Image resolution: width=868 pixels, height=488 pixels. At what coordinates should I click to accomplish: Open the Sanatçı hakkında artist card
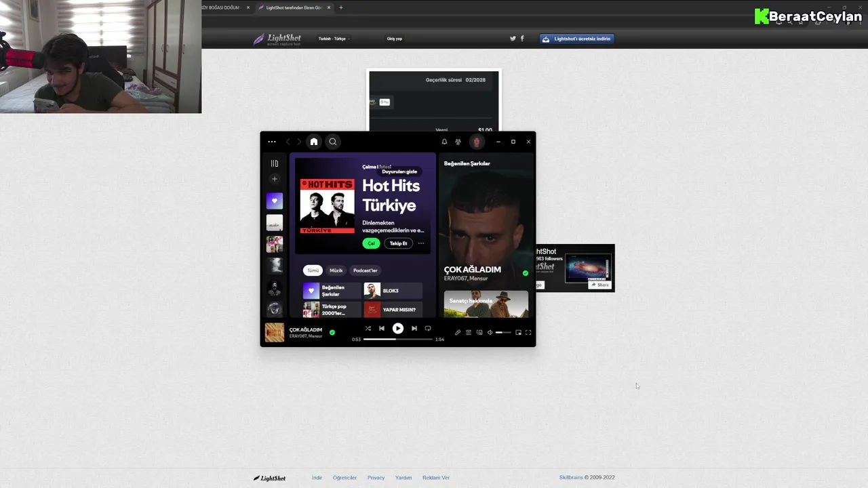point(486,304)
